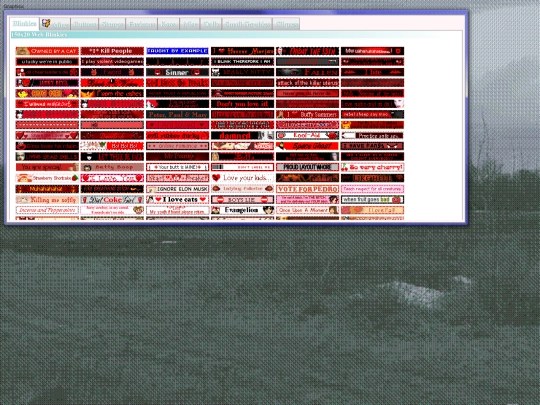The width and height of the screenshot is (540, 405).
Task: Select the 'I love Betty Boop' blinkie
Action: 308,125
